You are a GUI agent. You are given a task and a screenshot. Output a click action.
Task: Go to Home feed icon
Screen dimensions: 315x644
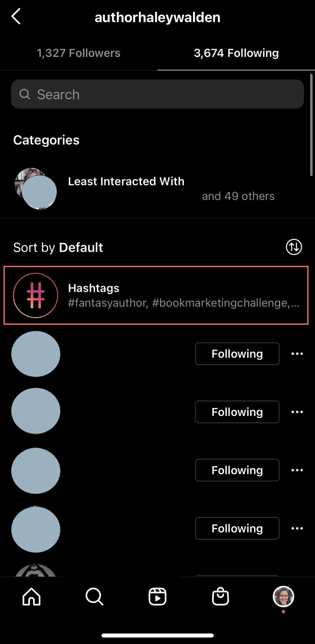31,597
